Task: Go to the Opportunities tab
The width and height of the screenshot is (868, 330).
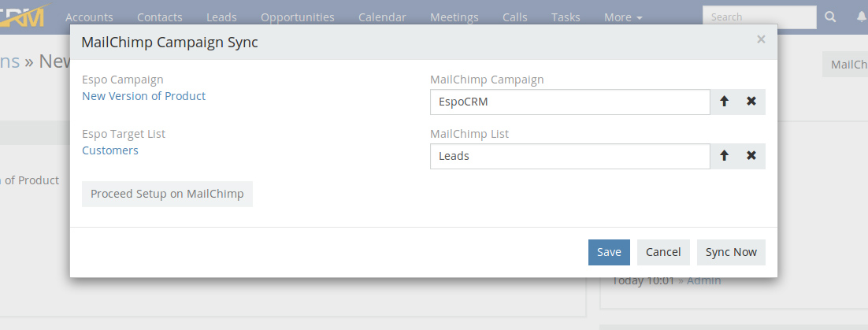Action: click(298, 17)
